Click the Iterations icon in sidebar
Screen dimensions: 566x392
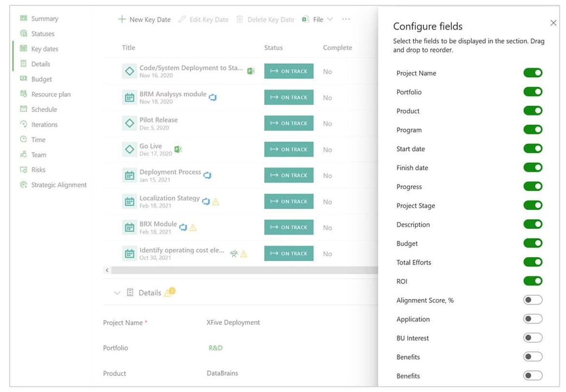click(x=23, y=124)
